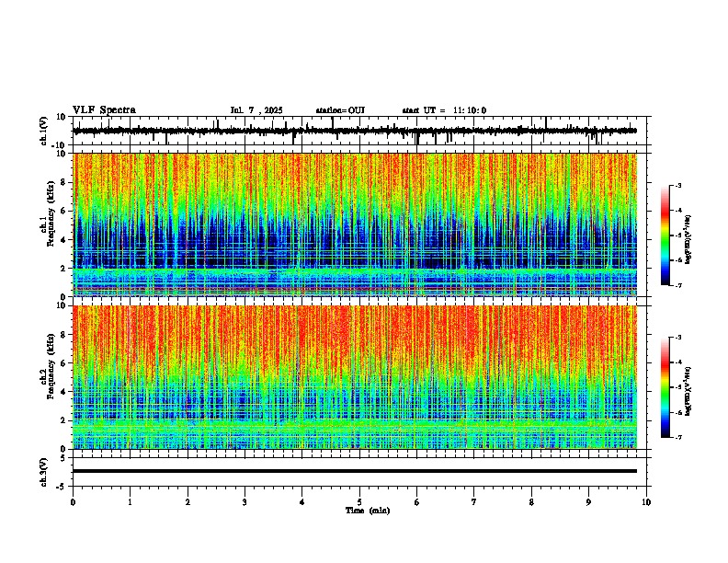Click the ch.1 color bar's log PSD label
Screen dimensions: 728x563
(x=688, y=240)
